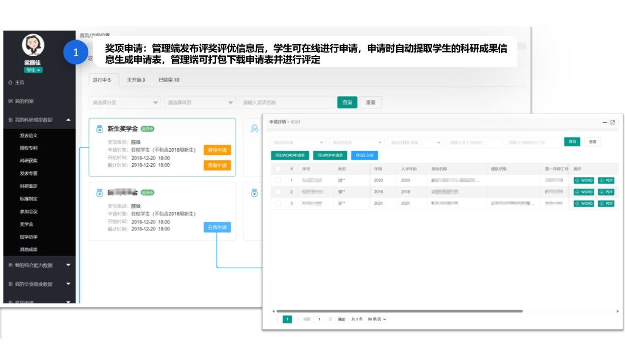Collapse the 我的科研成果数据 sidebar section
This screenshot has height=364, width=625.
click(x=40, y=120)
